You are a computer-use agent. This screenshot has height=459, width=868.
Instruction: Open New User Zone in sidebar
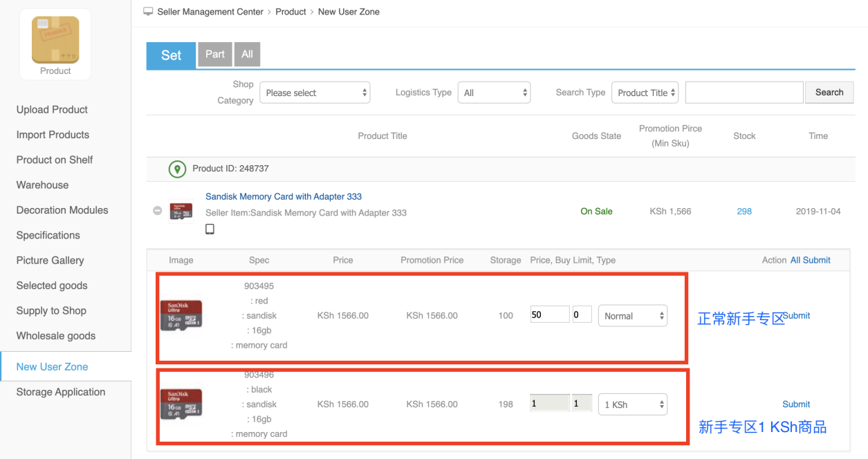pyautogui.click(x=53, y=366)
